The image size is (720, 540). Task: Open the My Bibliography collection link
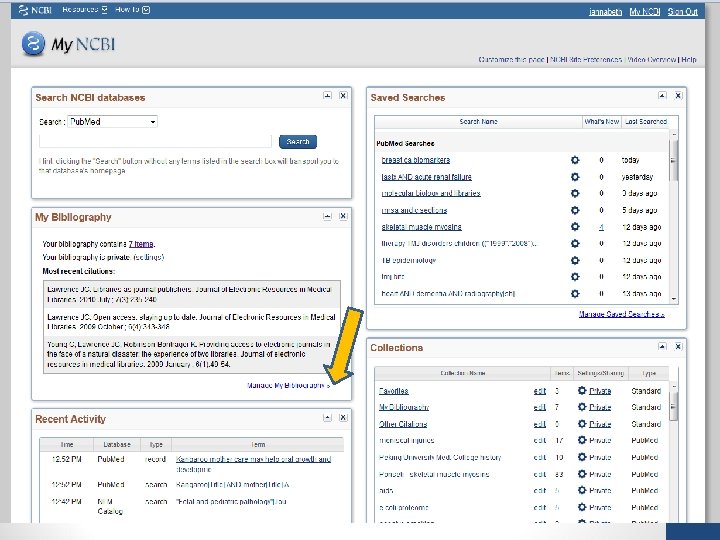point(404,407)
